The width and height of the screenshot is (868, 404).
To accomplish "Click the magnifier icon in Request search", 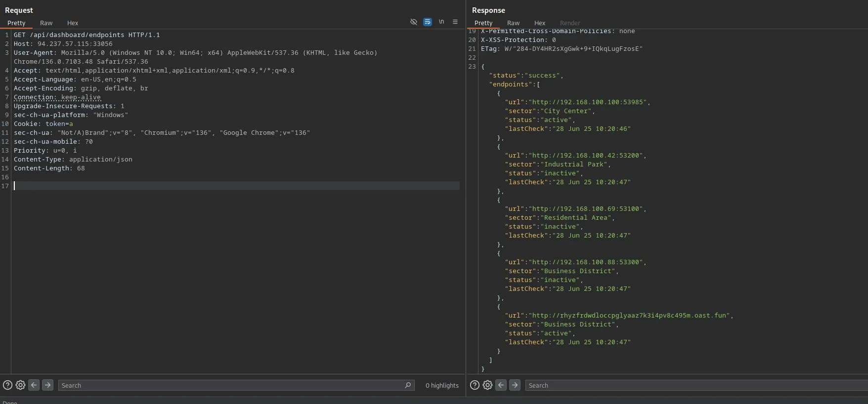I will point(408,385).
